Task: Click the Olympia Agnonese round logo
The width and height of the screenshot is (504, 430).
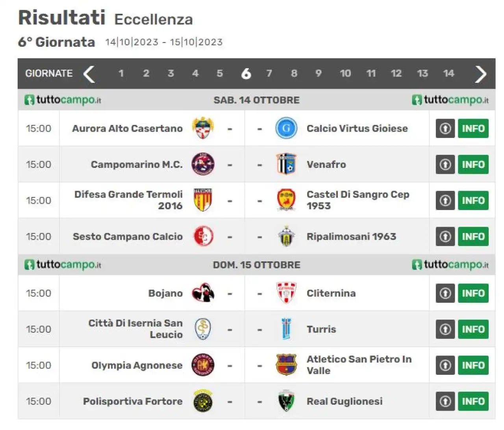Action: click(x=203, y=365)
